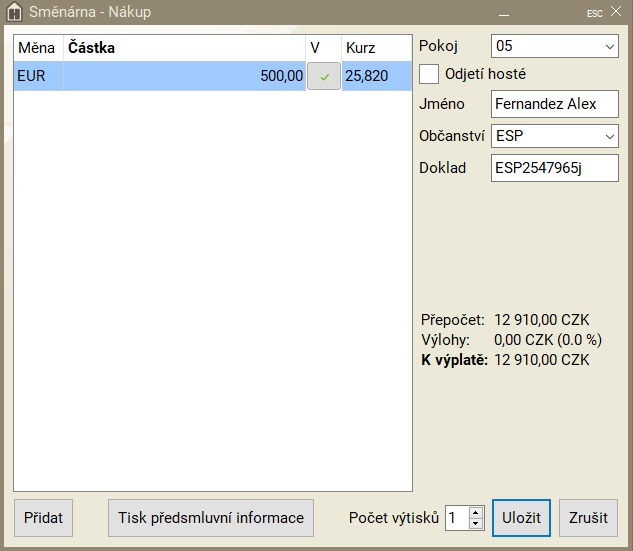
Task: Decrease Počet výtisků with down arrow
Action: coord(476,524)
